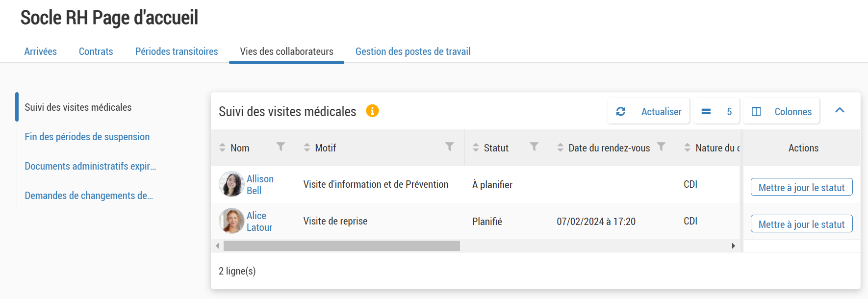The height and width of the screenshot is (299, 868).
Task: Toggle sort on the Statut column
Action: point(475,147)
